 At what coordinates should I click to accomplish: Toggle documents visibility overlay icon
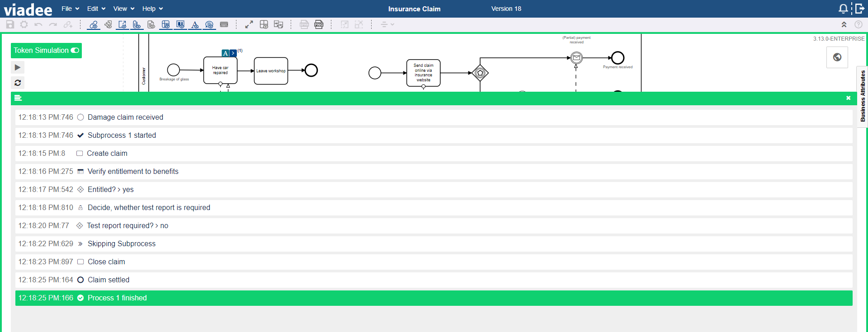(x=151, y=24)
